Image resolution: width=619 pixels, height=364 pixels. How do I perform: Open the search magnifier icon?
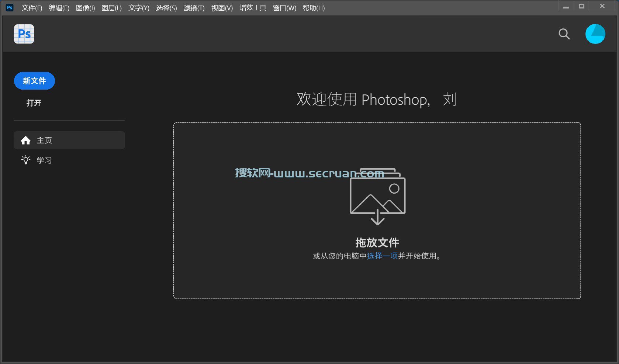pos(564,34)
